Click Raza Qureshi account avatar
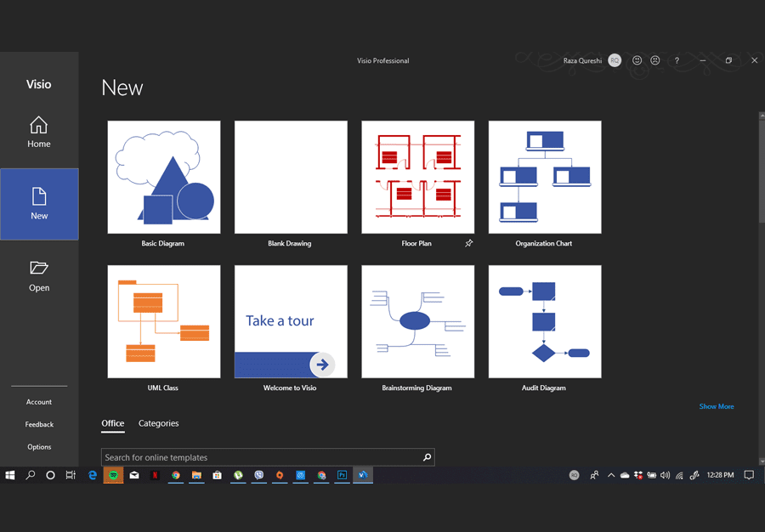Viewport: 765px width, 532px height. click(614, 61)
